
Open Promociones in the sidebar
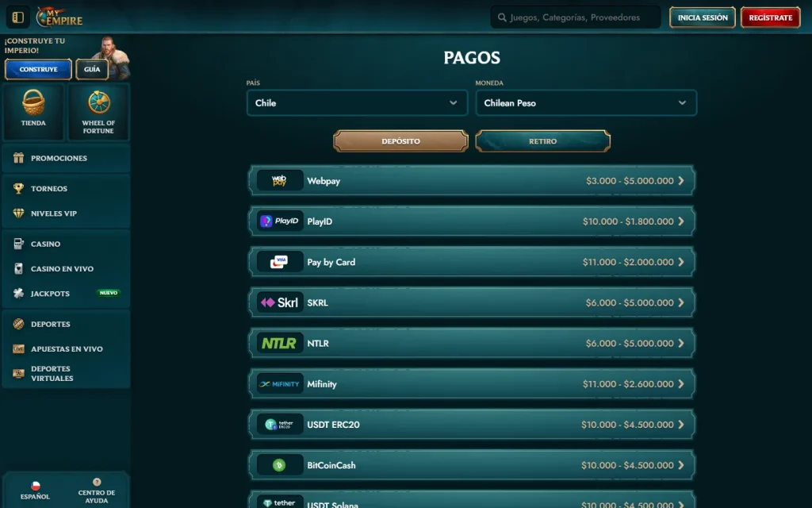[x=66, y=158]
